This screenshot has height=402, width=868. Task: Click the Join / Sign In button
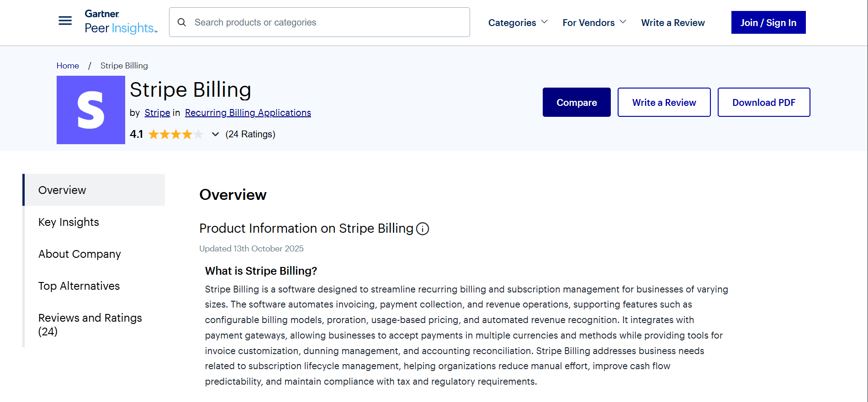coord(768,22)
